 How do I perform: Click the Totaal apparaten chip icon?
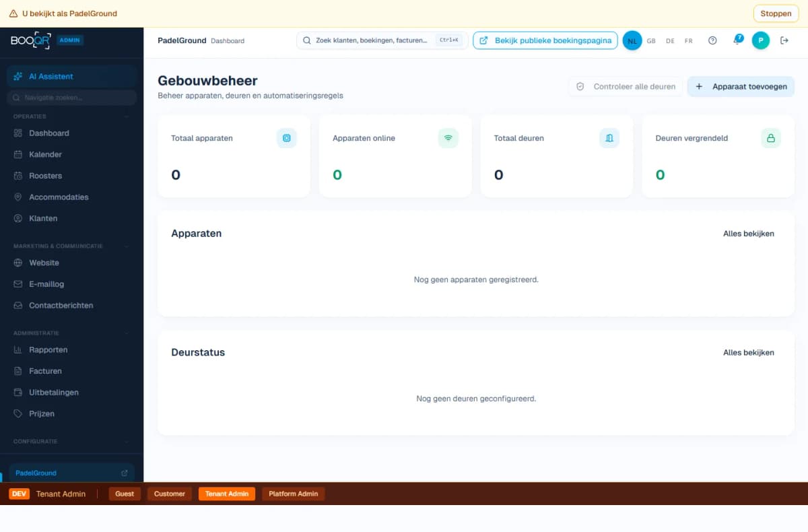coord(286,138)
